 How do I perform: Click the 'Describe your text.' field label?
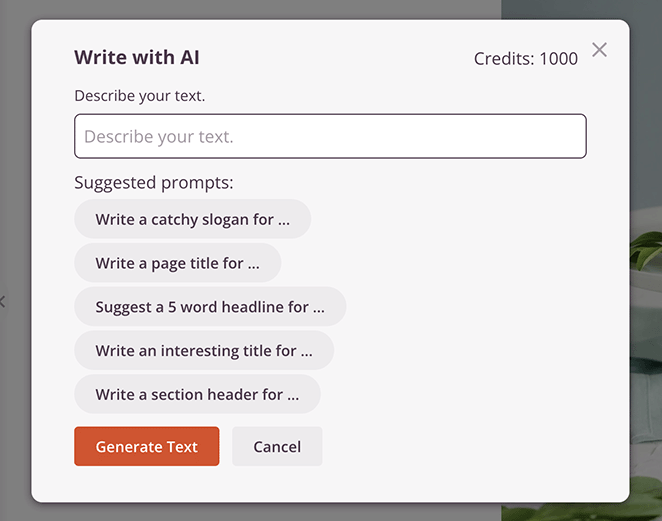(x=139, y=96)
